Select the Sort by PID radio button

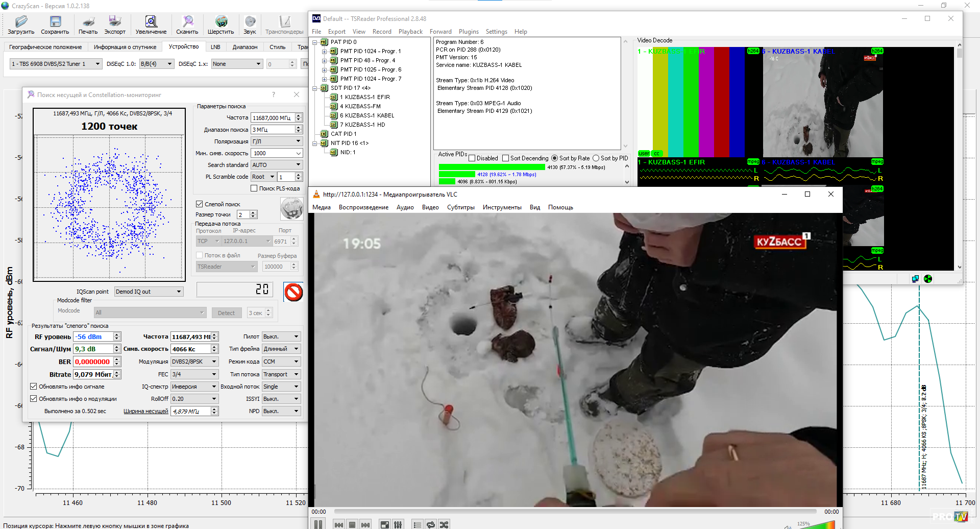click(596, 158)
